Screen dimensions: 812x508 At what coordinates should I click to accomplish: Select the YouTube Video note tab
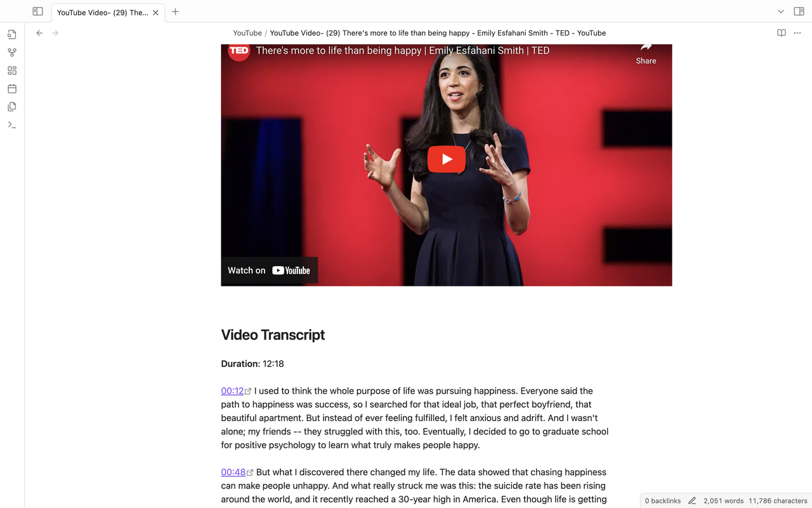108,13
